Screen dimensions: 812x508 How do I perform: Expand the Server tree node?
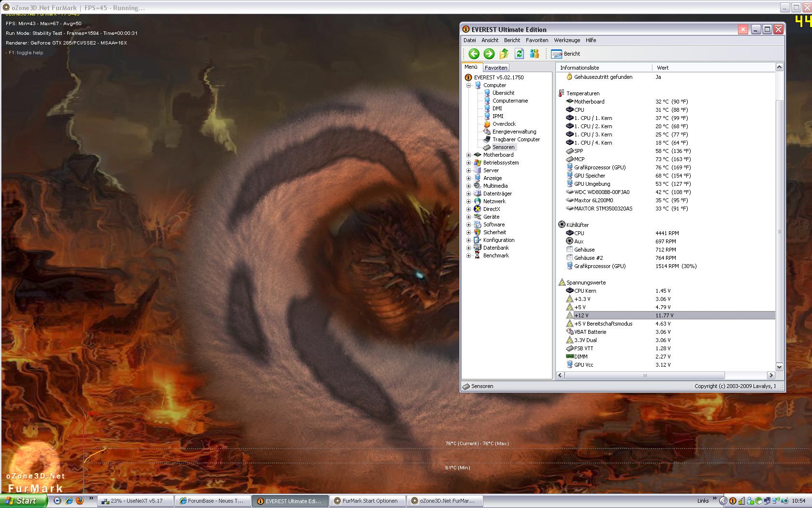(x=468, y=170)
